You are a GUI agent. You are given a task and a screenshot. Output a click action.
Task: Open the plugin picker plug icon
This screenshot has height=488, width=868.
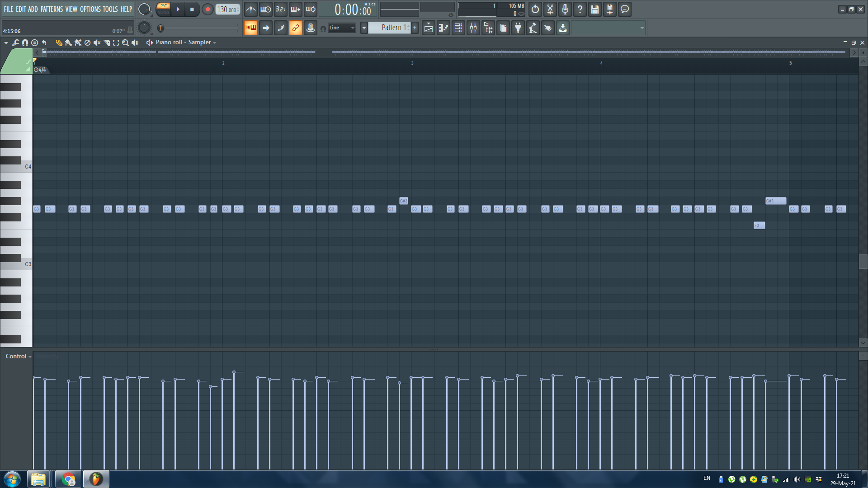click(x=518, y=28)
